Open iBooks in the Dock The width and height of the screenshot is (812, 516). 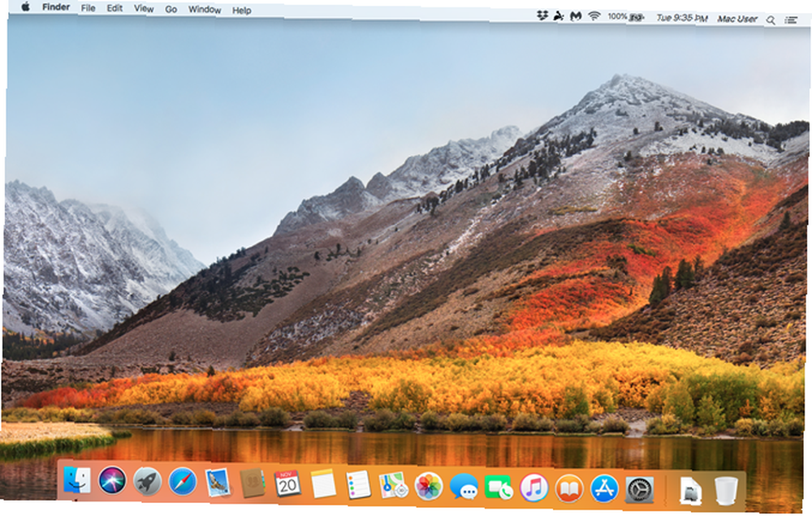569,489
